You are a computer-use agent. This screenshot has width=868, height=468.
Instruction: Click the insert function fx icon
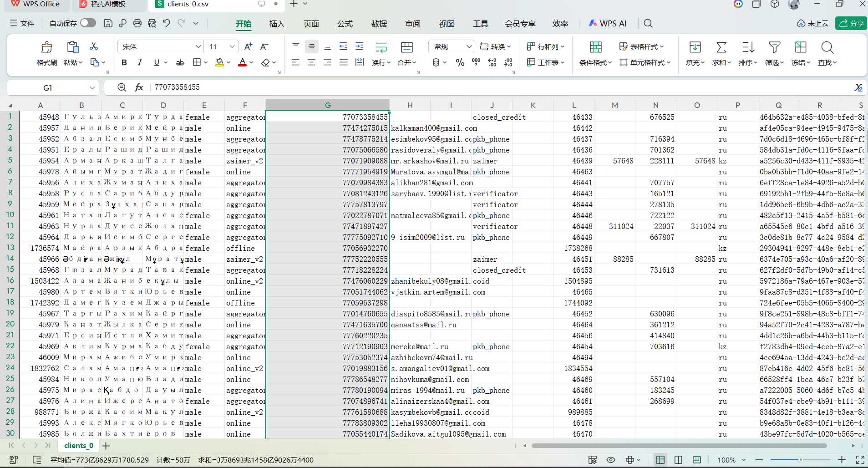(139, 87)
